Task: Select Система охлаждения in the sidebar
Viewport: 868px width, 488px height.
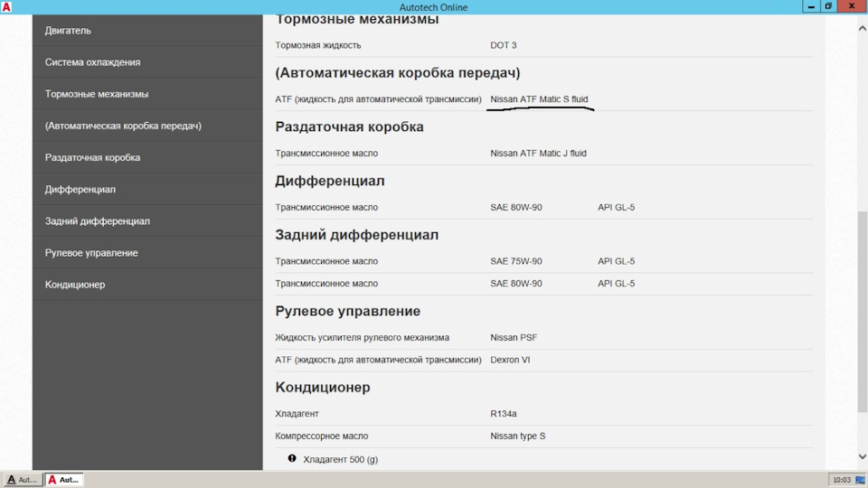Action: click(x=92, y=62)
